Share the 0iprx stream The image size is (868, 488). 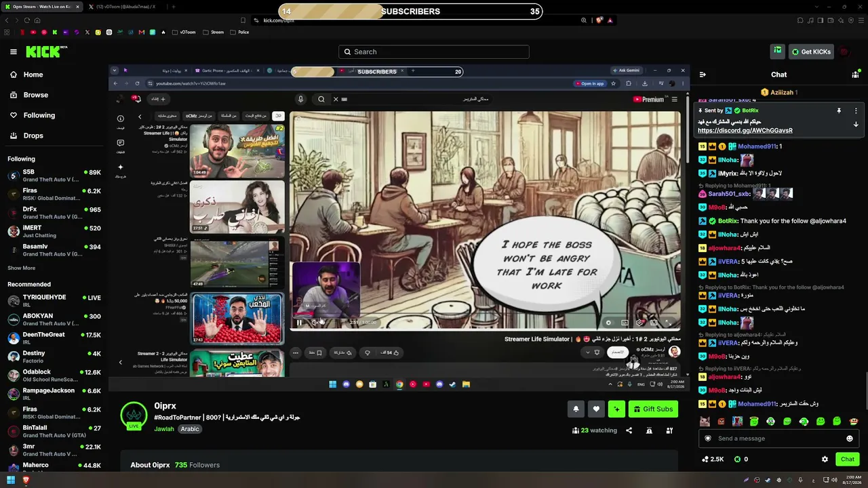(629, 430)
